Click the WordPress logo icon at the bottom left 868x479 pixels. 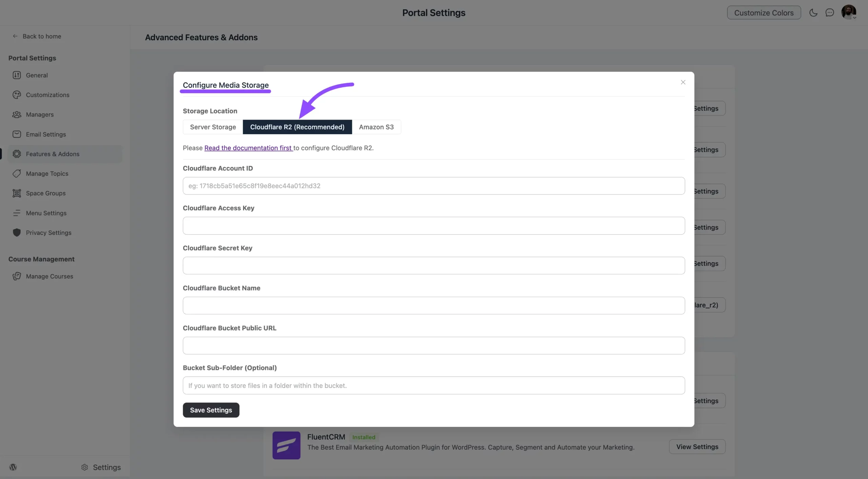(x=13, y=467)
